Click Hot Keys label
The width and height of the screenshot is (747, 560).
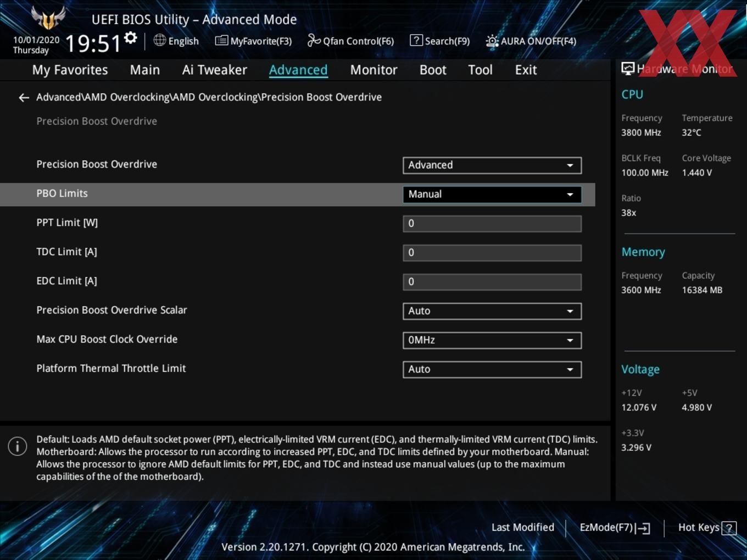tap(699, 528)
